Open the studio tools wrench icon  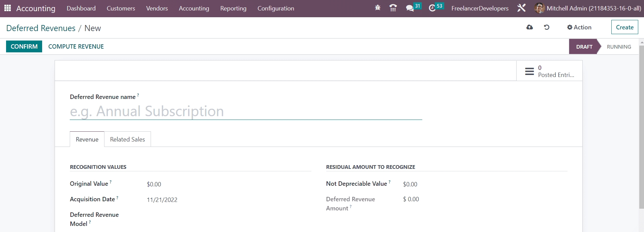521,8
